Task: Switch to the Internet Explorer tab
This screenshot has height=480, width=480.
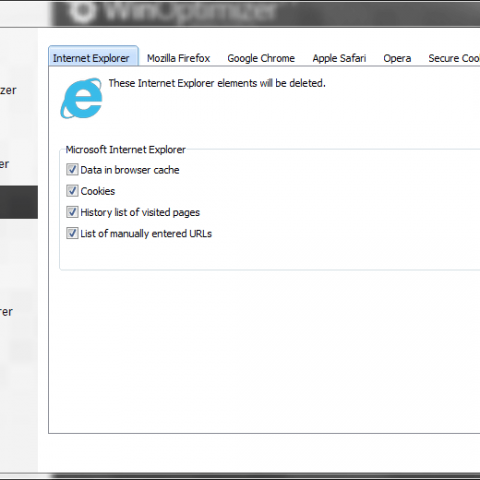Action: coord(93,57)
